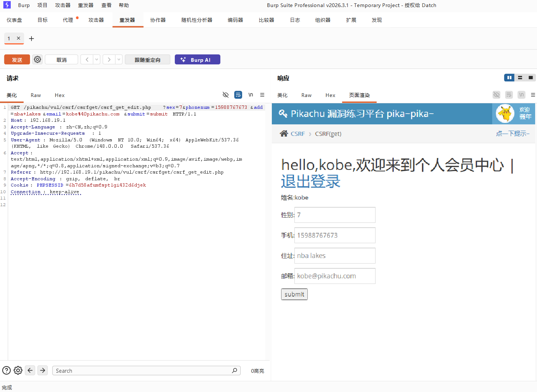Switch to the 仪表盘 tab

[14, 20]
